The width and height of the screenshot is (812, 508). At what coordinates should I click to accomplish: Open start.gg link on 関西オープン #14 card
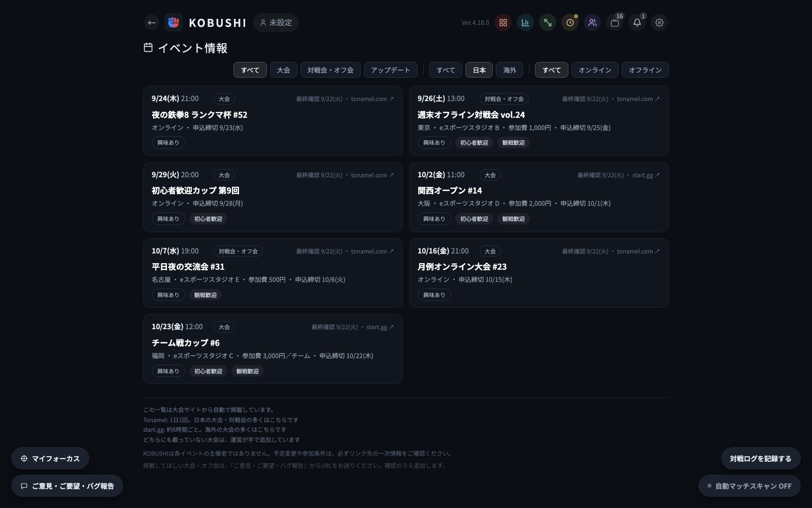click(x=646, y=175)
